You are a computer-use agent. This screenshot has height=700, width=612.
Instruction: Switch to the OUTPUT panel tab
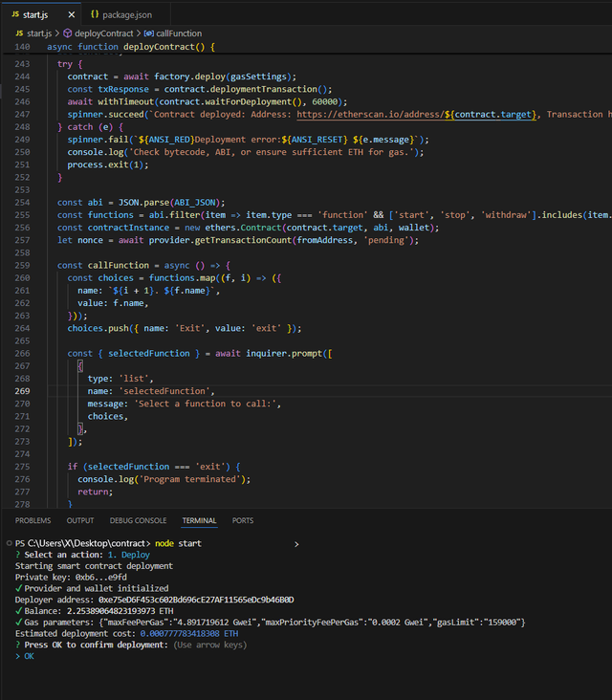coord(80,521)
